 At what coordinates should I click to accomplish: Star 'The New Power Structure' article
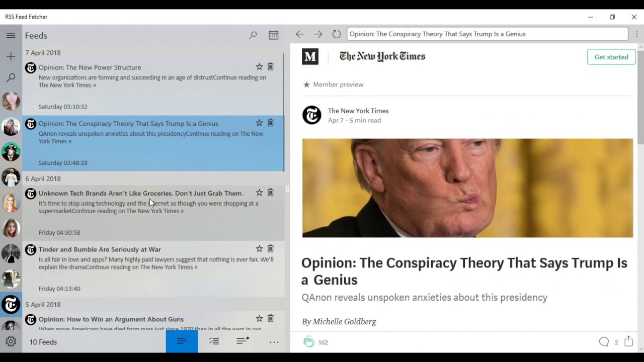(259, 67)
